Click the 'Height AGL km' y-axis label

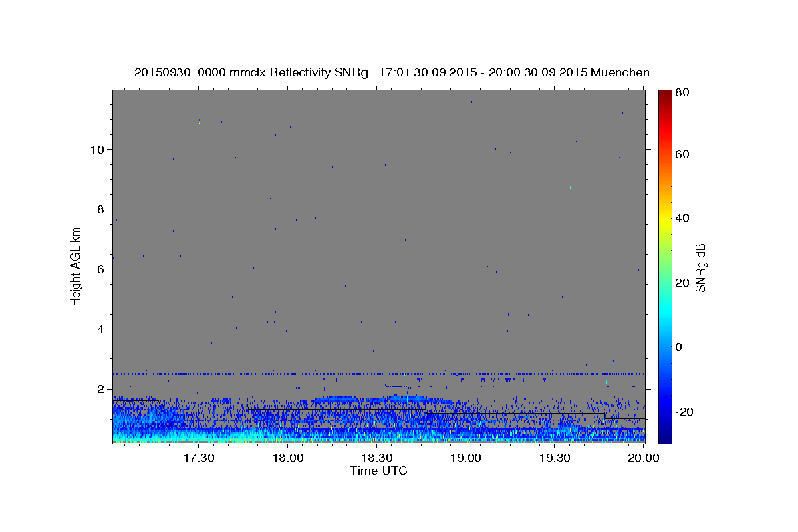pyautogui.click(x=76, y=266)
